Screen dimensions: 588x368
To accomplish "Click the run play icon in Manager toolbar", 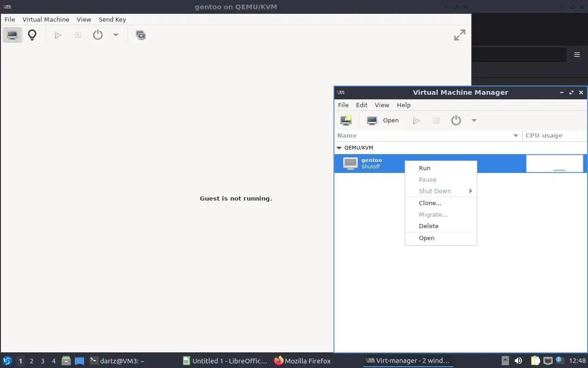I will pos(416,121).
